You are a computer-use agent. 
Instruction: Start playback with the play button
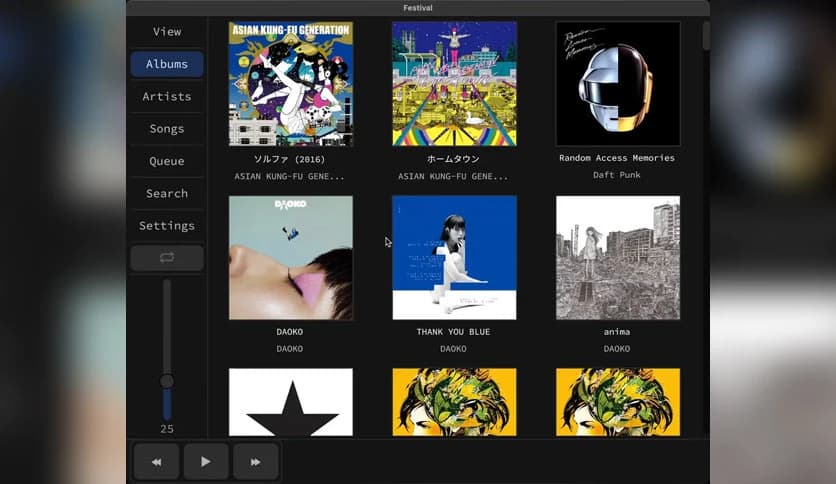(x=206, y=462)
